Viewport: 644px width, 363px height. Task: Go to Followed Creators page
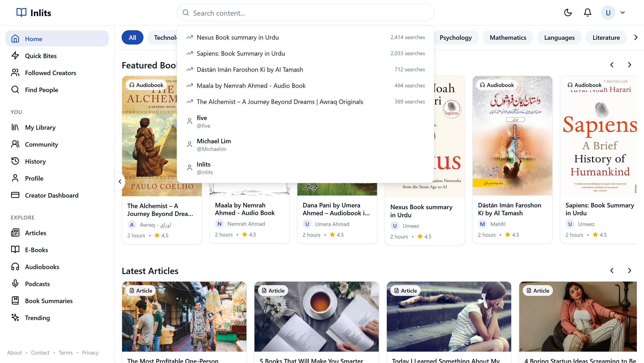point(51,73)
